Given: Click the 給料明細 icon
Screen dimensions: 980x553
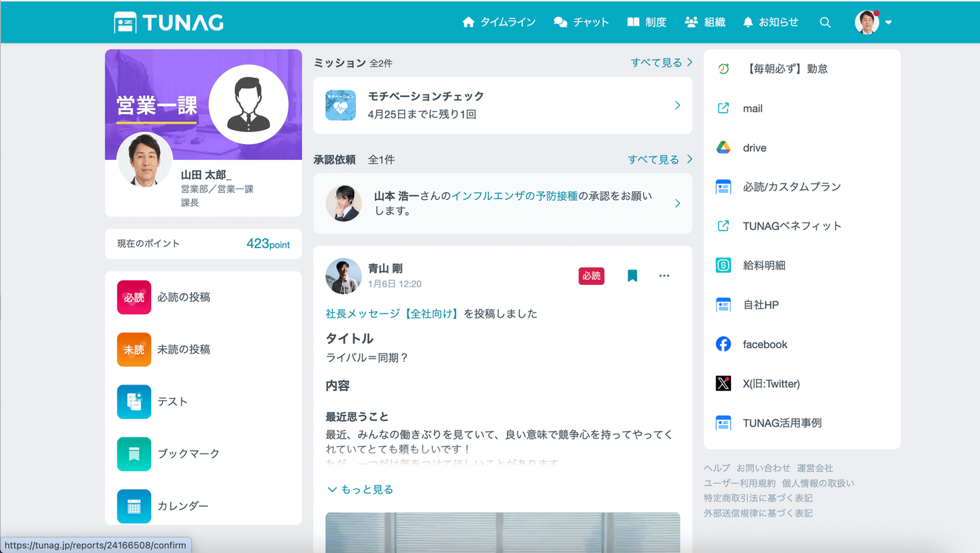Looking at the screenshot, I should pyautogui.click(x=723, y=265).
